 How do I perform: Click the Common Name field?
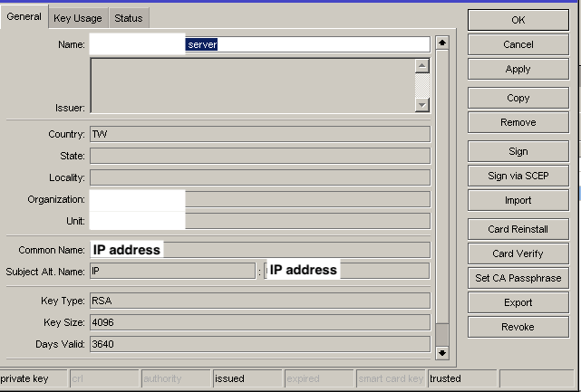tap(260, 250)
